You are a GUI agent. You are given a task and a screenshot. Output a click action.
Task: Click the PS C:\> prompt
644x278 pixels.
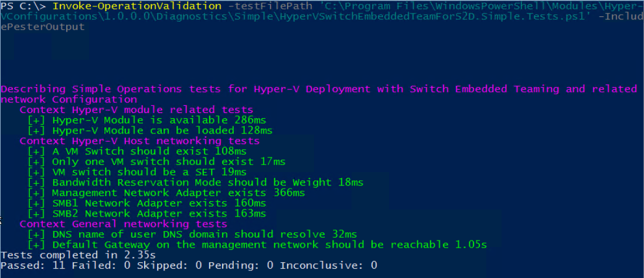click(23, 6)
